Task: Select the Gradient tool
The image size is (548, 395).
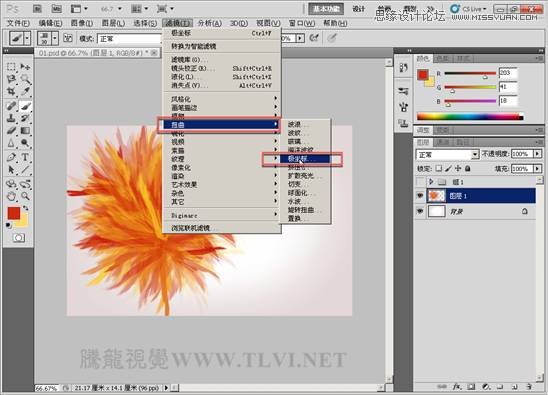Action: coord(25,131)
